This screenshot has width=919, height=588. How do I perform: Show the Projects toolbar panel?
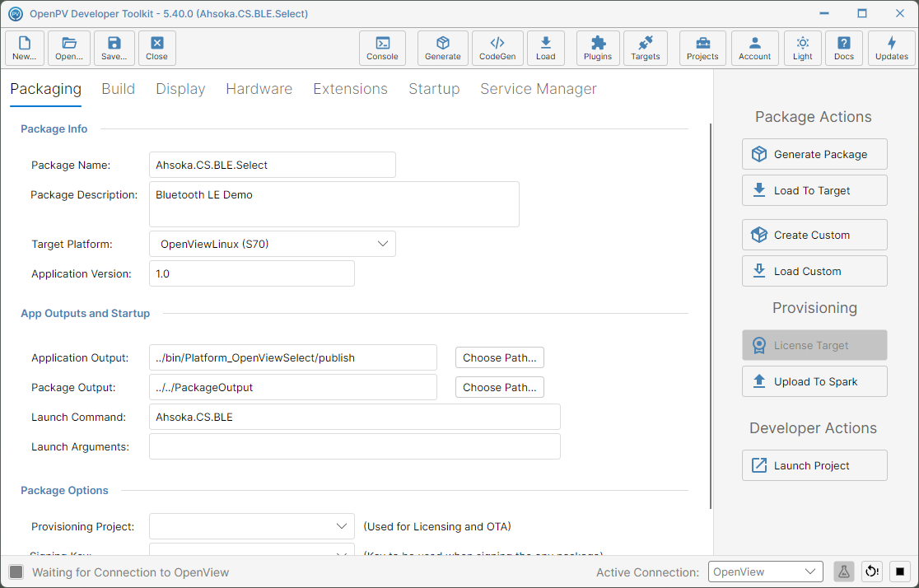(702, 48)
